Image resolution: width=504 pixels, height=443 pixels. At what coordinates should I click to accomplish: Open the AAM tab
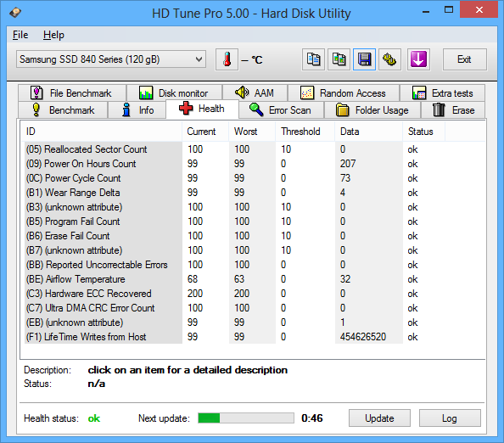(x=255, y=93)
